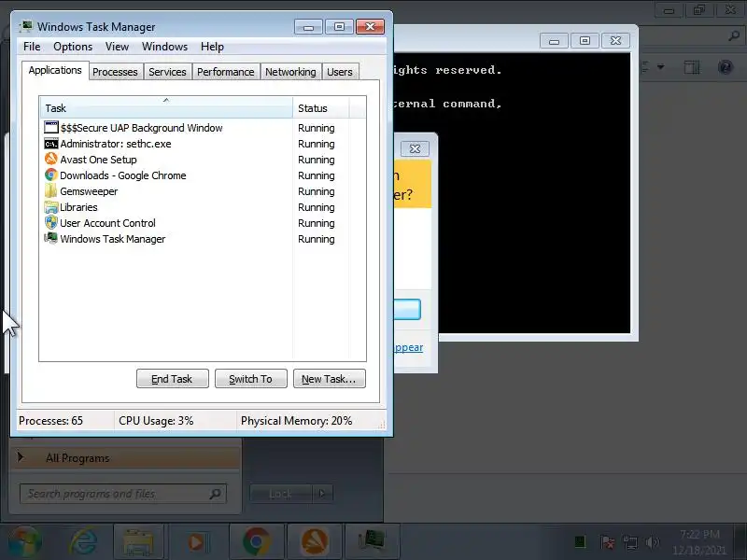
Task: Click the Running status of Avast One Setup
Action: (x=317, y=160)
